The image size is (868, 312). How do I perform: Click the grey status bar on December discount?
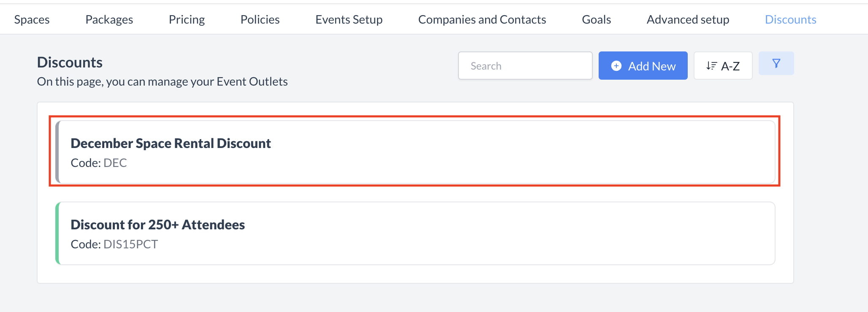[57, 152]
